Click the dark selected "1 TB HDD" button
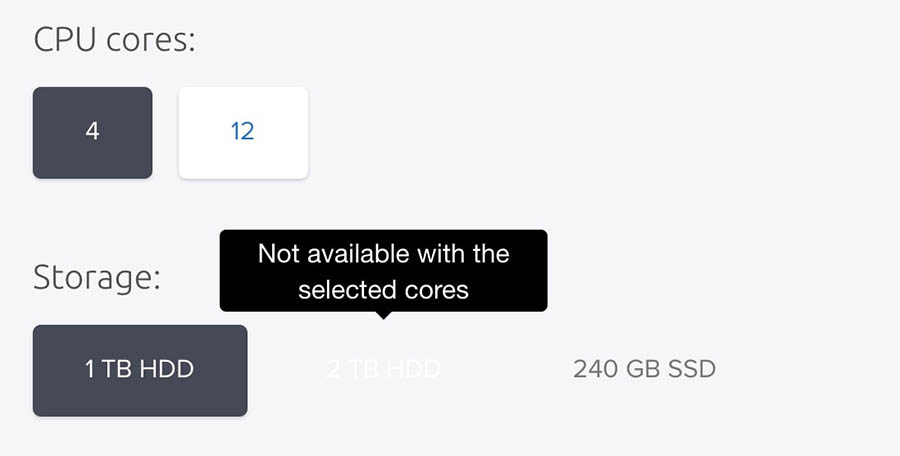 tap(139, 369)
